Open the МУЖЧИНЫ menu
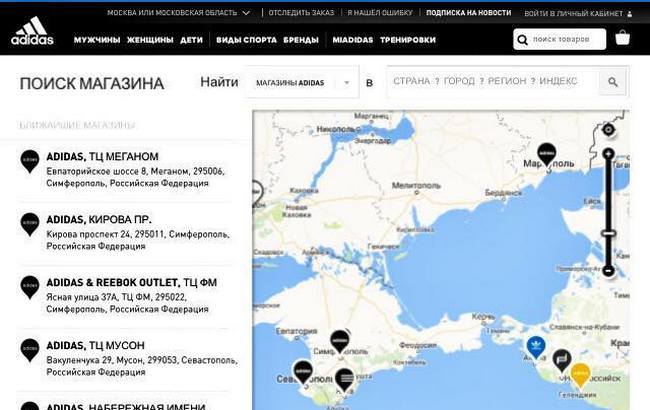This screenshot has width=650, height=410. pos(97,40)
